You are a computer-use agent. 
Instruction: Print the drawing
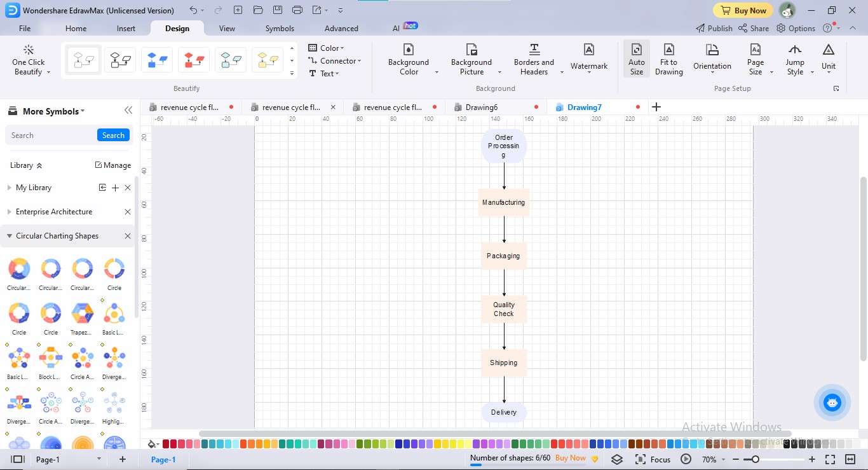[x=297, y=10]
